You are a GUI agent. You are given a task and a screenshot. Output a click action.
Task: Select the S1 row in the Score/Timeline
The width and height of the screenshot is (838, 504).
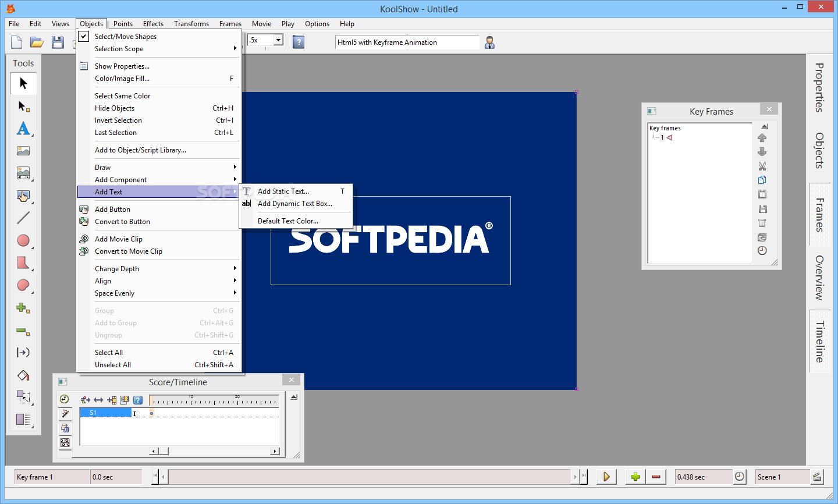(179, 413)
